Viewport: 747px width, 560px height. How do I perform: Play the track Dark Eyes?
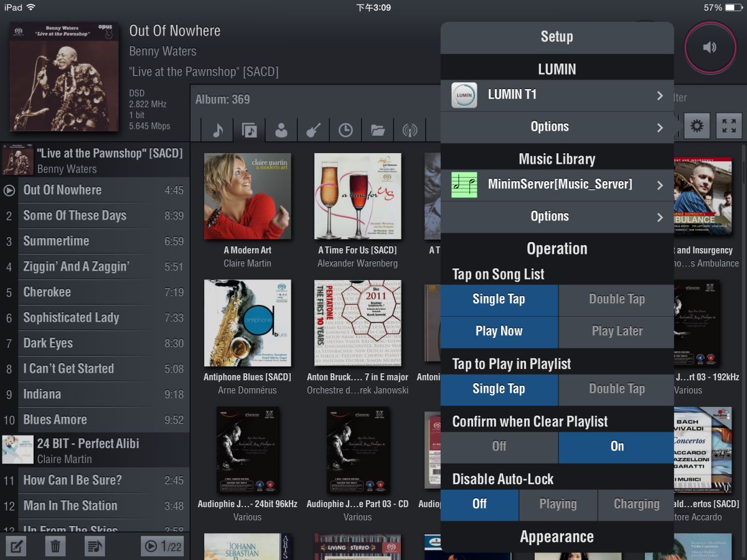coord(95,343)
